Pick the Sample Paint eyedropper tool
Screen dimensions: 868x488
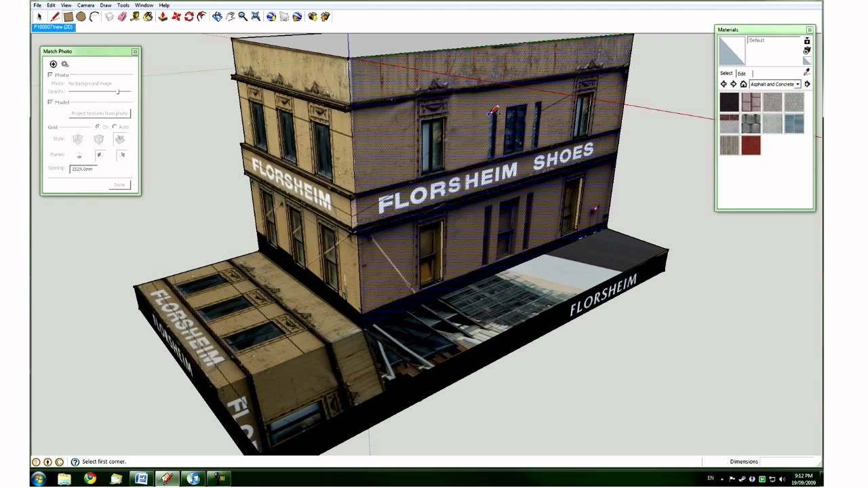(x=807, y=73)
